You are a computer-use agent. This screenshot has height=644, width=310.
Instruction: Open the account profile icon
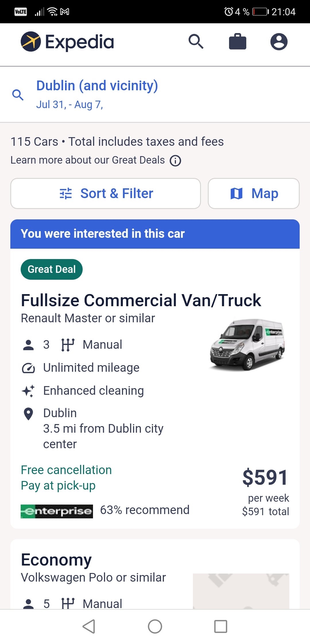point(279,42)
